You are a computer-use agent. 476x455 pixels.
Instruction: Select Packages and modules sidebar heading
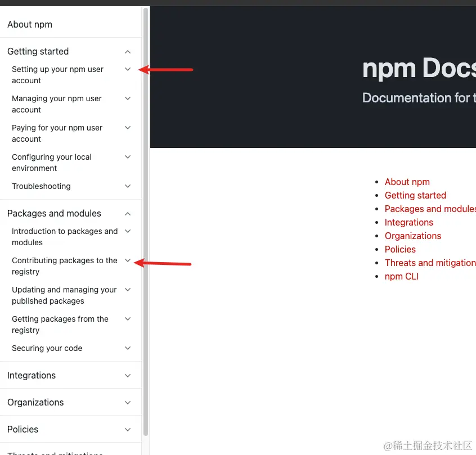point(54,213)
